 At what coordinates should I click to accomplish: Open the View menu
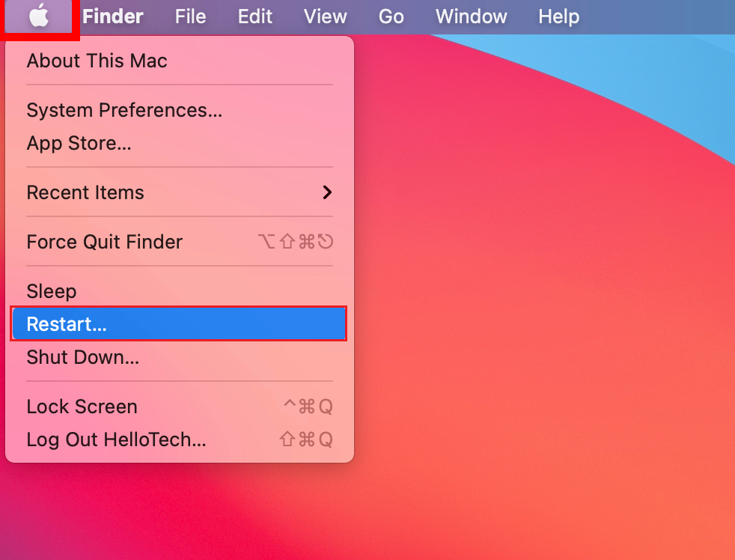[326, 16]
